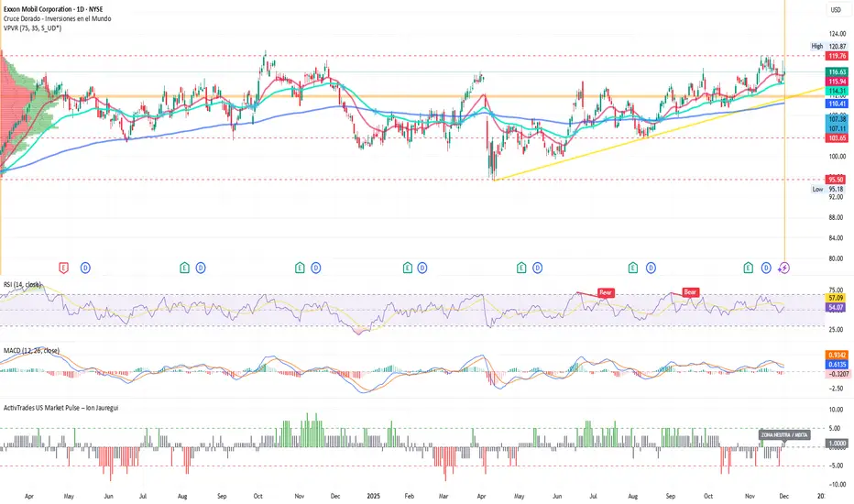Click the dividend D marker in May 2024

pyautogui.click(x=85, y=268)
